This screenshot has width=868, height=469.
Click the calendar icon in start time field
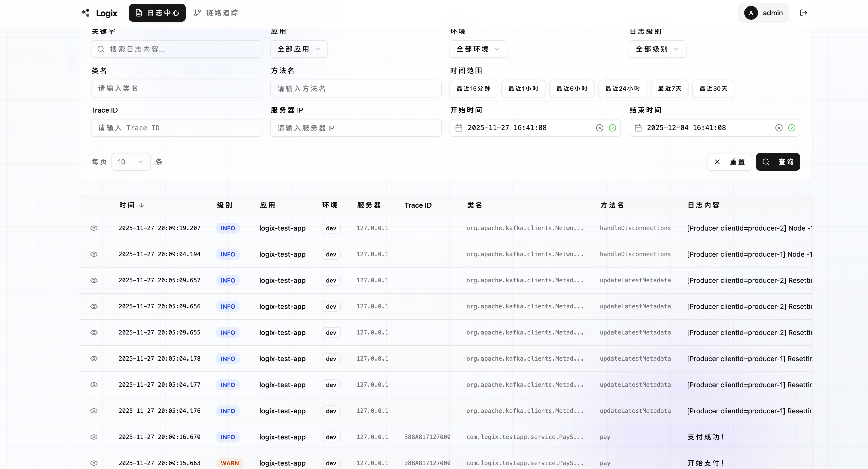(x=459, y=128)
